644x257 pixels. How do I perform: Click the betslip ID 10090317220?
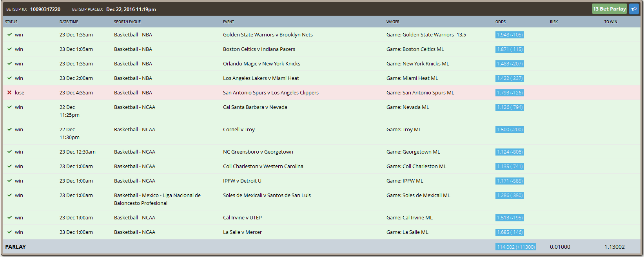tap(45, 9)
